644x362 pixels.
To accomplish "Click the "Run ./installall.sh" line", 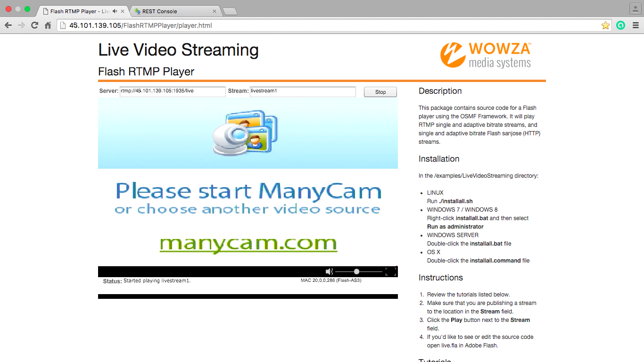I will tap(450, 201).
